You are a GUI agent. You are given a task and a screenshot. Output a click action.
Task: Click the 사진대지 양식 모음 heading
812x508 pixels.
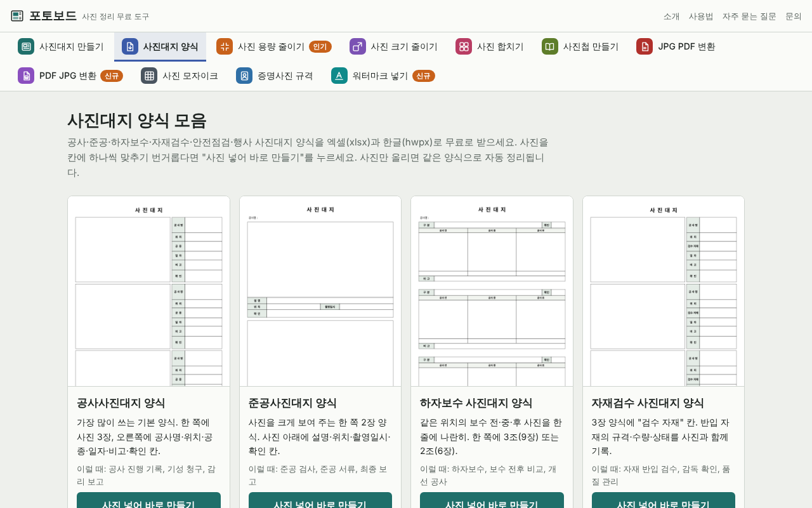(137, 121)
